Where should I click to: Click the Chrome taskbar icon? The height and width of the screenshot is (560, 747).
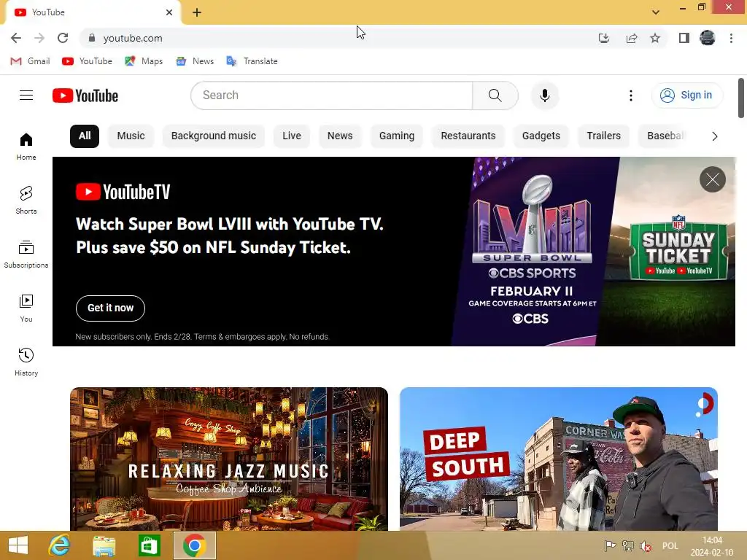point(194,545)
